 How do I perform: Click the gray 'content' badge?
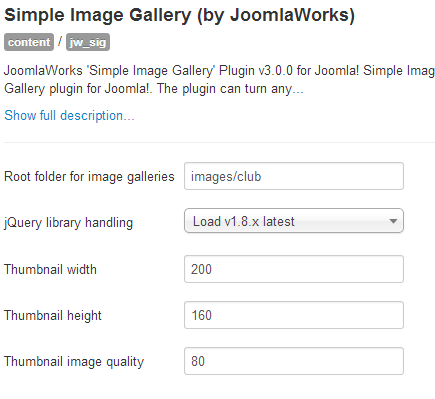tap(29, 42)
